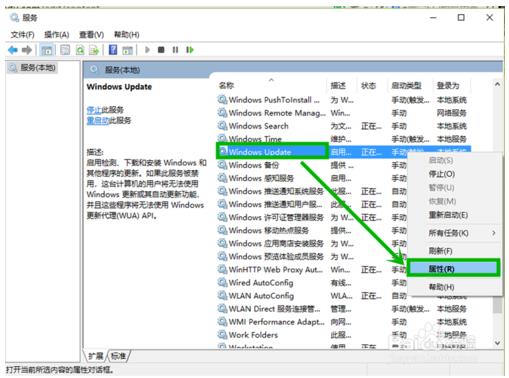This screenshot has width=509, height=378.
Task: Switch to the 扩展 tab
Action: pyautogui.click(x=96, y=356)
